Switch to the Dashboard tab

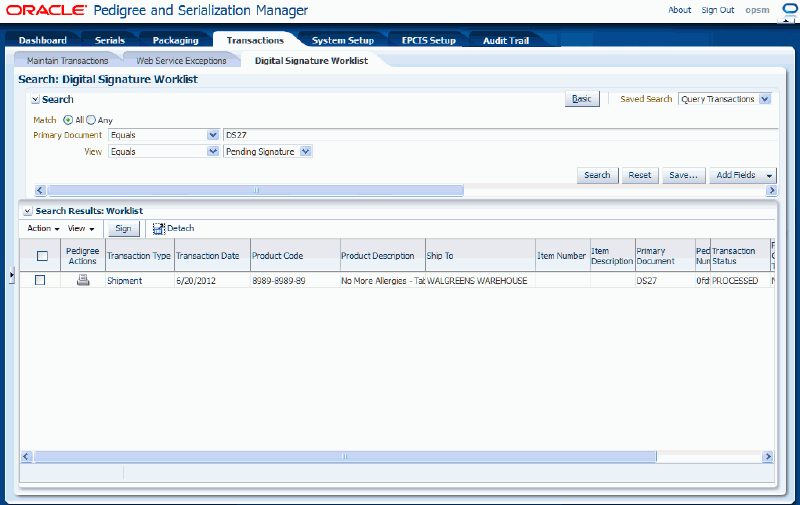coord(43,40)
